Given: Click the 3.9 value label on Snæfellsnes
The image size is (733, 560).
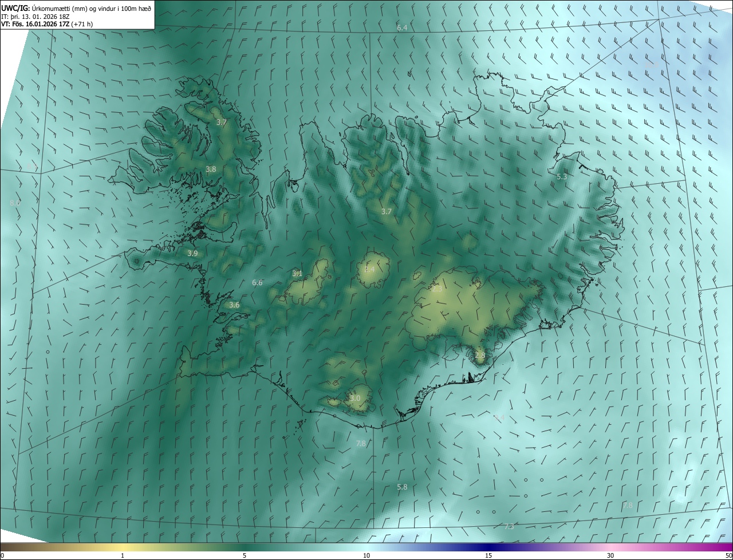Looking at the screenshot, I should coord(192,253).
